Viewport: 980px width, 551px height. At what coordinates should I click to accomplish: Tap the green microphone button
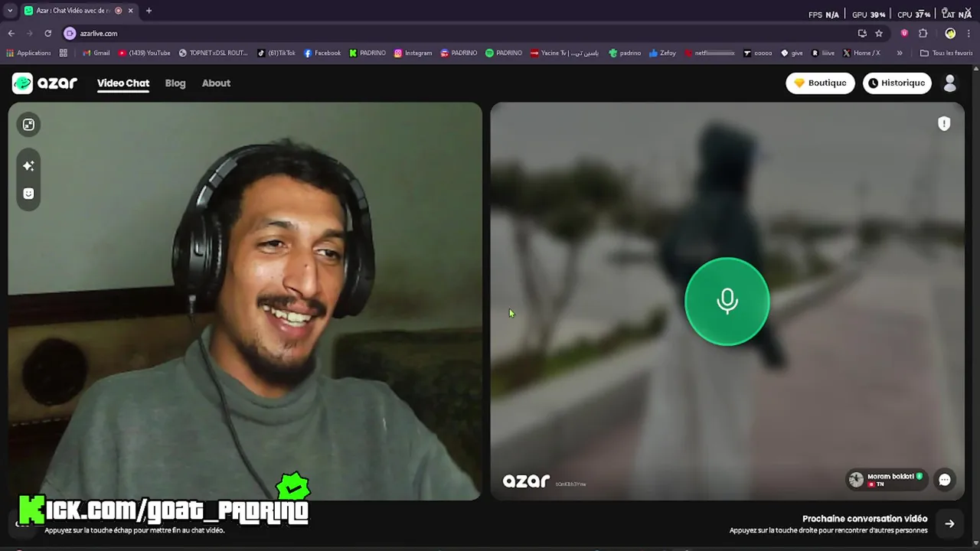(727, 301)
